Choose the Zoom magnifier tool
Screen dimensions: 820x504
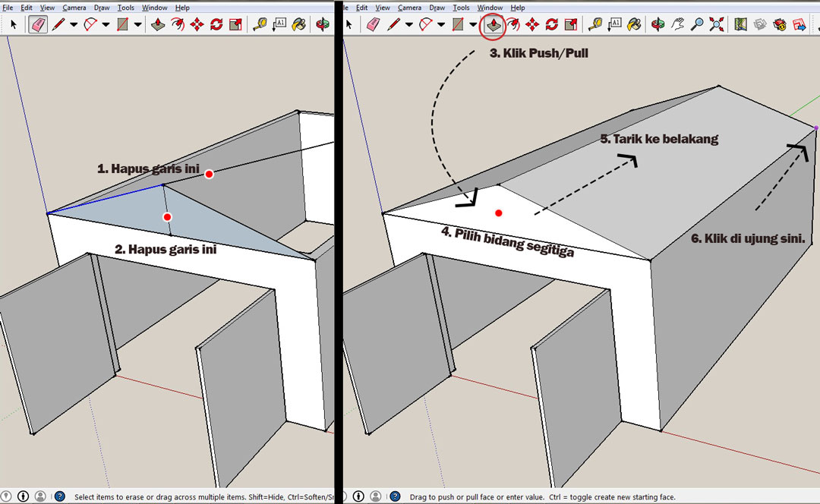tap(697, 24)
